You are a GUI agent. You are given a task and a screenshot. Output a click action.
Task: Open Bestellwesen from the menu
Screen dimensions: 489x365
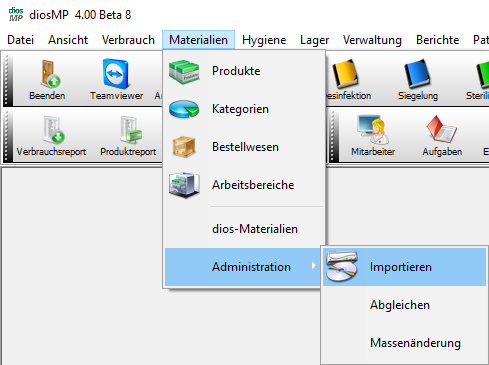244,147
